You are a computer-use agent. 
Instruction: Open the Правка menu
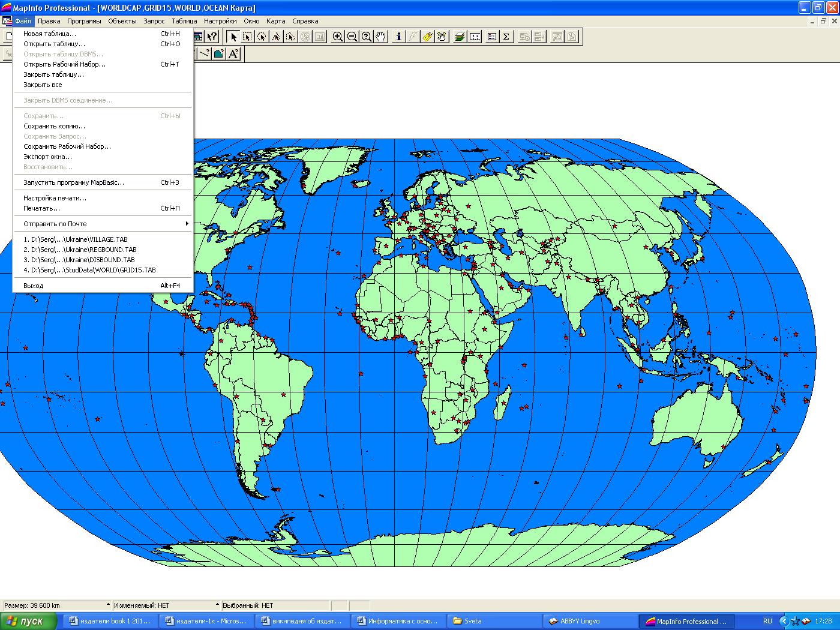pos(49,21)
